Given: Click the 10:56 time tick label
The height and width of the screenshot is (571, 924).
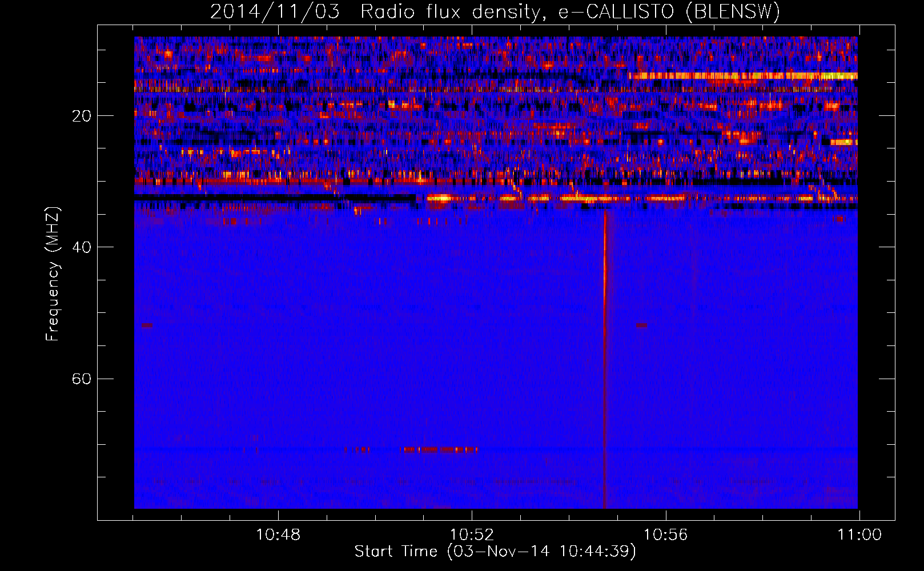Looking at the screenshot, I should [665, 535].
